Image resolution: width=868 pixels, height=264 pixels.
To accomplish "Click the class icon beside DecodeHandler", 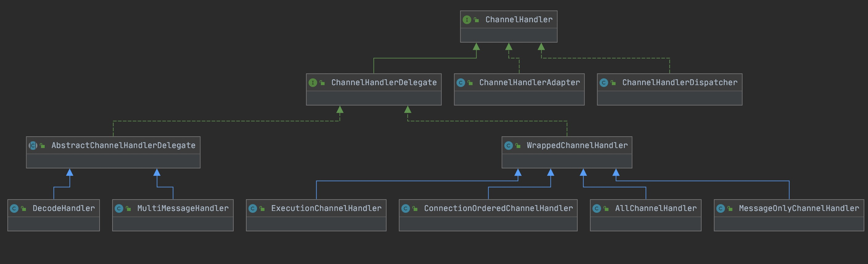I will 14,208.
